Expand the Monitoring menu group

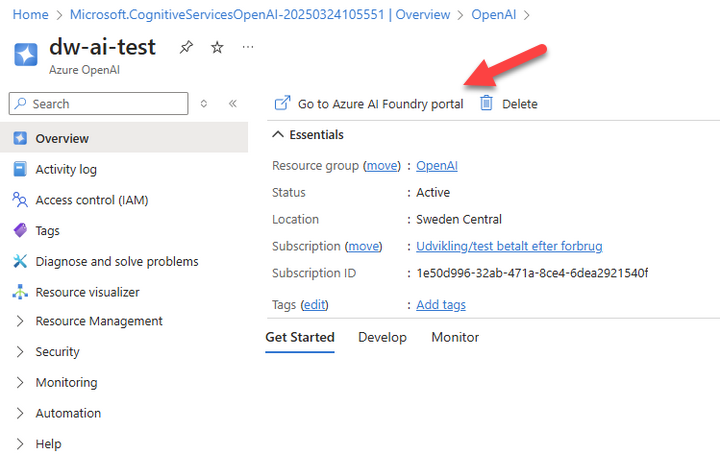point(66,383)
